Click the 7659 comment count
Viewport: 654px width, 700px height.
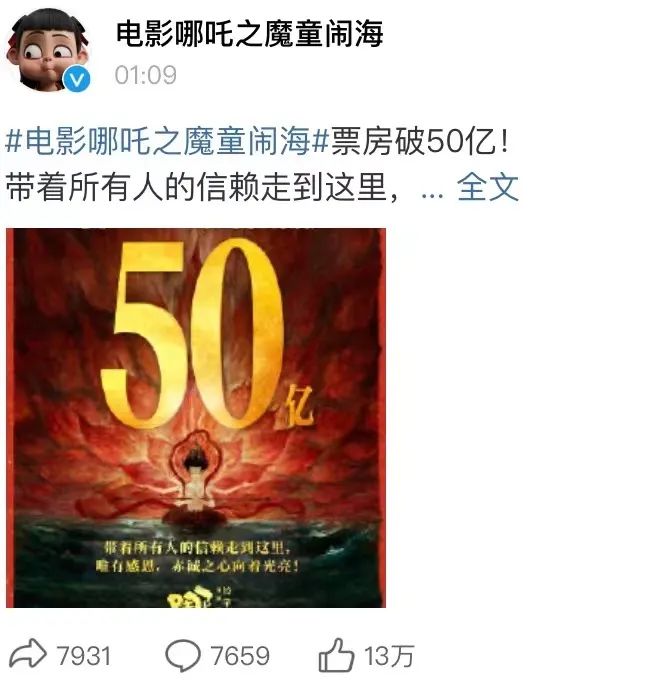tap(240, 656)
